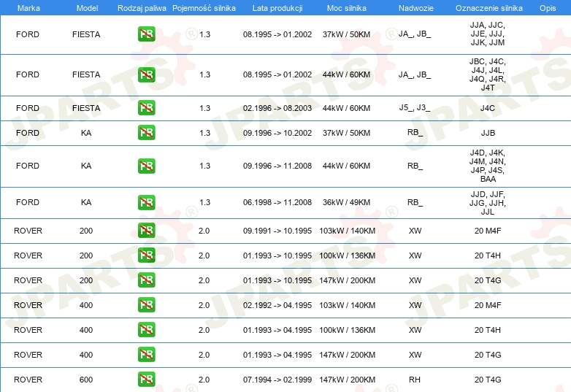Viewport: 571px width, 392px height.
Task: Click the 02.1996 -> 08.2003 production years
Action: (x=277, y=108)
